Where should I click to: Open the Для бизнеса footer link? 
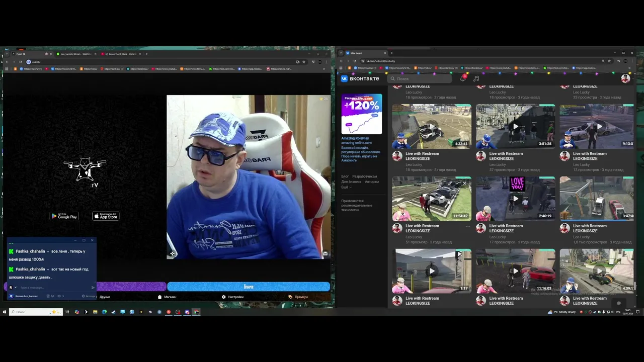pyautogui.click(x=351, y=182)
